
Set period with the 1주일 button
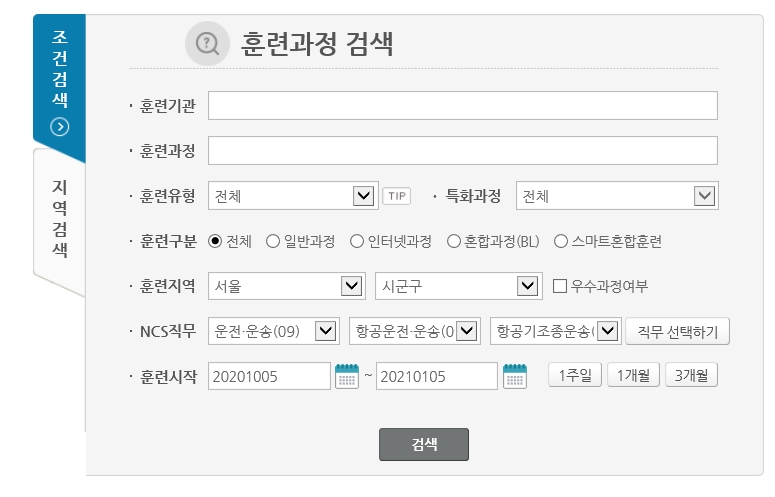pos(575,375)
